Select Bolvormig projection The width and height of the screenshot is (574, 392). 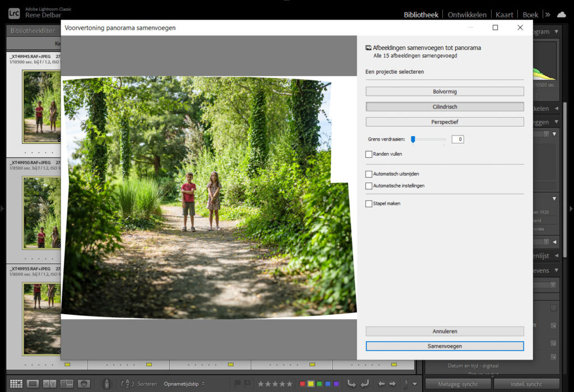click(445, 91)
